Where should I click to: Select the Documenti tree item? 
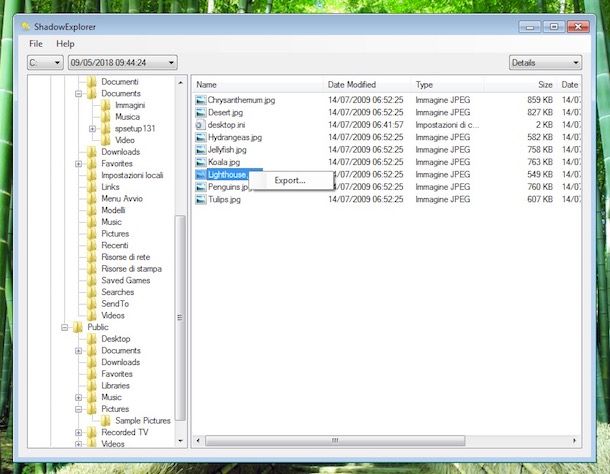point(120,82)
